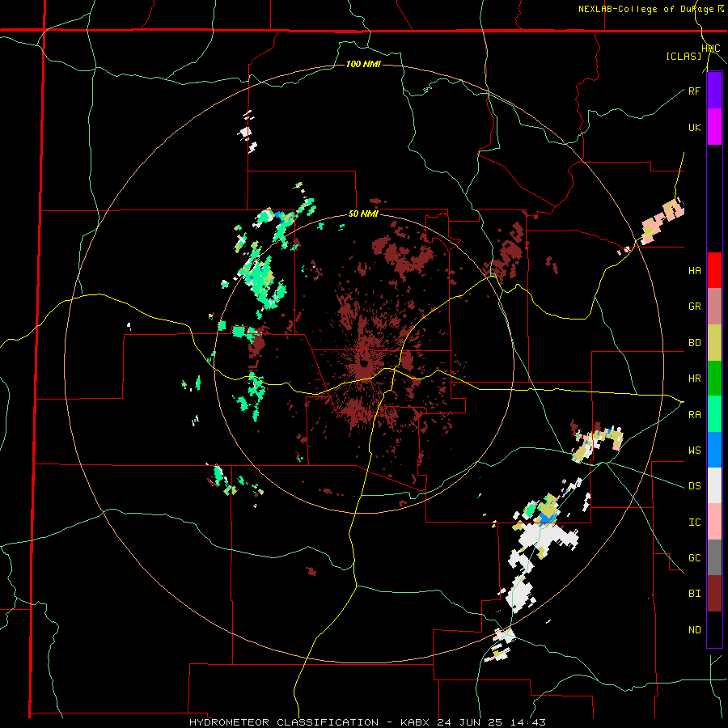The height and width of the screenshot is (728, 728).
Task: Click the ND legend label
Action: coord(695,629)
